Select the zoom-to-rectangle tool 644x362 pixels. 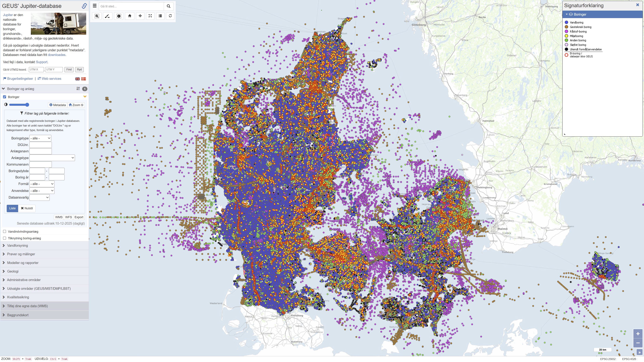97,16
